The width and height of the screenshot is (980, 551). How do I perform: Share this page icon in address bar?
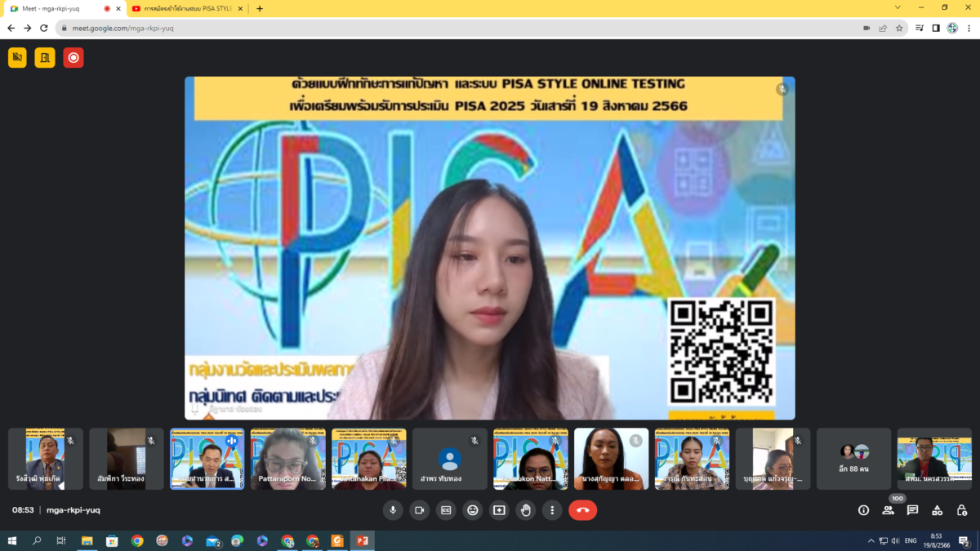pyautogui.click(x=883, y=28)
